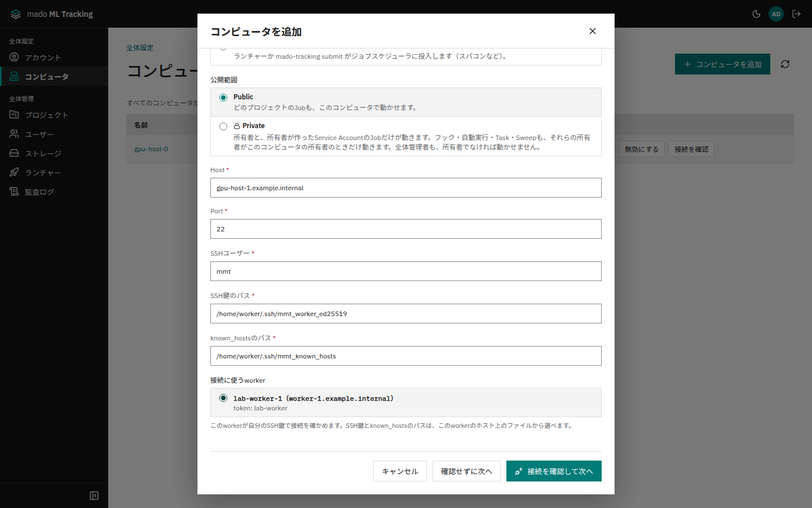Screen dimensions: 812x508
Task: Click the refresh icon beside add button
Action: pos(785,64)
